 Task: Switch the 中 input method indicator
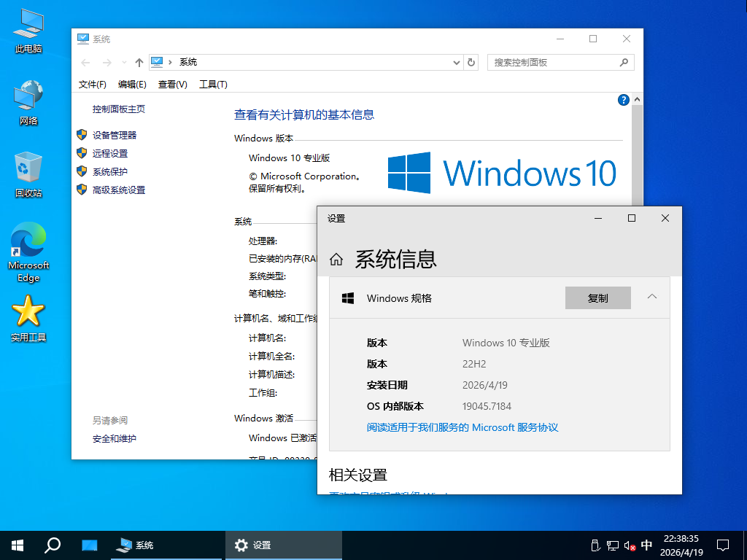(646, 545)
